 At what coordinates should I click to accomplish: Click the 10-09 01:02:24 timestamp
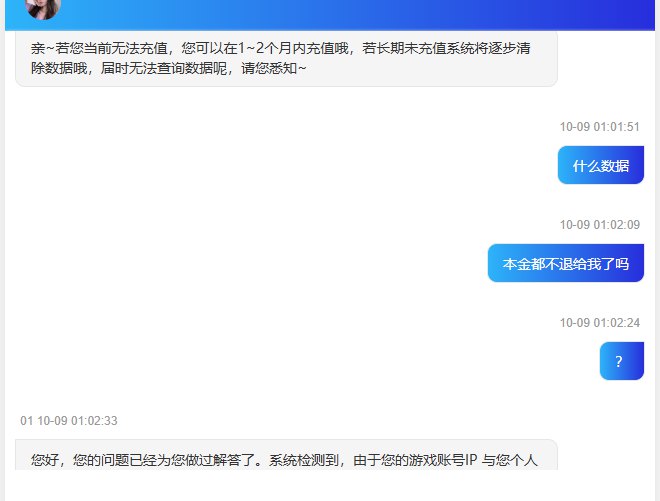tap(599, 323)
